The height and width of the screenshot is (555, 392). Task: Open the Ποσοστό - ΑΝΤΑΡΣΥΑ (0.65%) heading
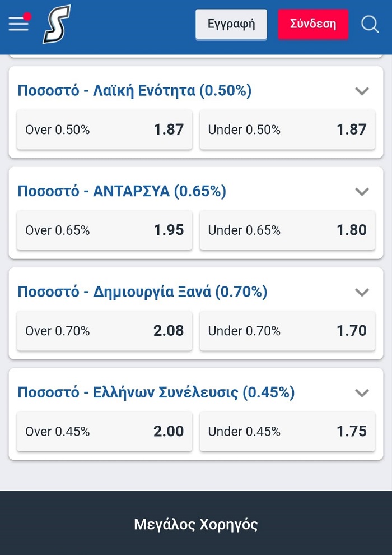coord(122,192)
